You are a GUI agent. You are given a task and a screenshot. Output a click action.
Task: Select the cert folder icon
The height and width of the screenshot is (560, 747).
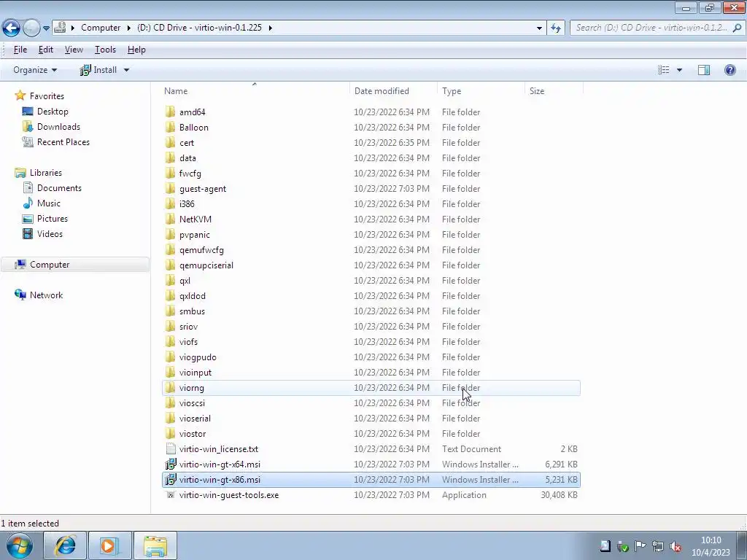(170, 142)
